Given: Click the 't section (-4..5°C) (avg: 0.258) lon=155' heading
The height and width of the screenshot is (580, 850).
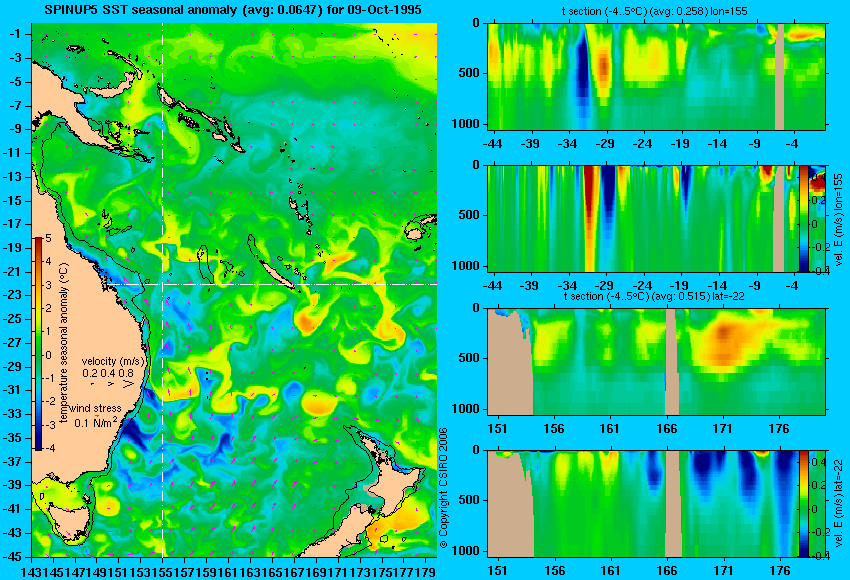Looking at the screenshot, I should [655, 11].
